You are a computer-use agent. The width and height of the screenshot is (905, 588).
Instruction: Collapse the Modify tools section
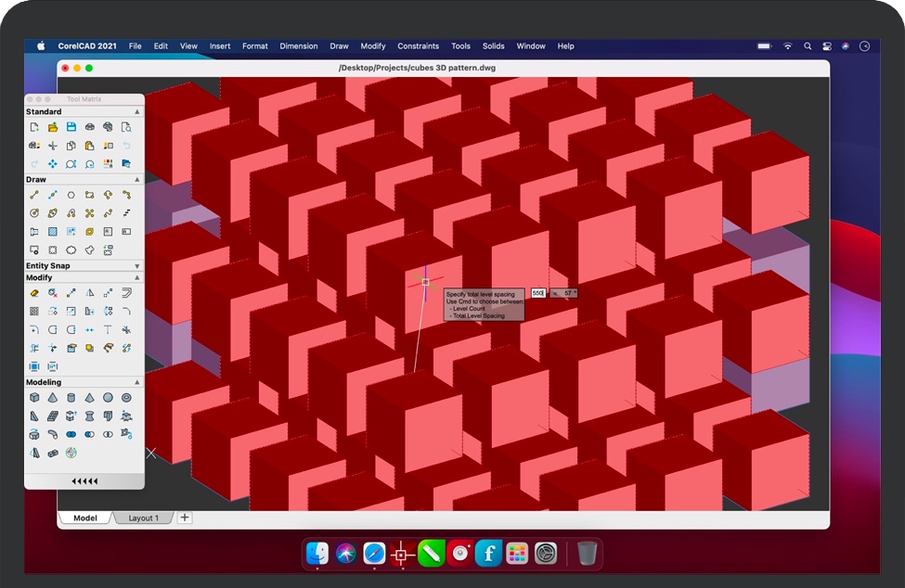[136, 278]
